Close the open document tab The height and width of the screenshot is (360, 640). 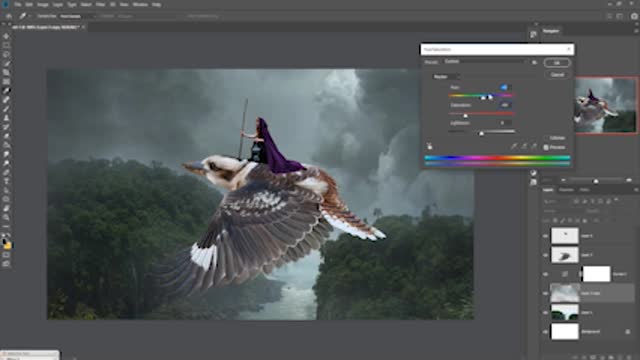pyautogui.click(x=83, y=27)
